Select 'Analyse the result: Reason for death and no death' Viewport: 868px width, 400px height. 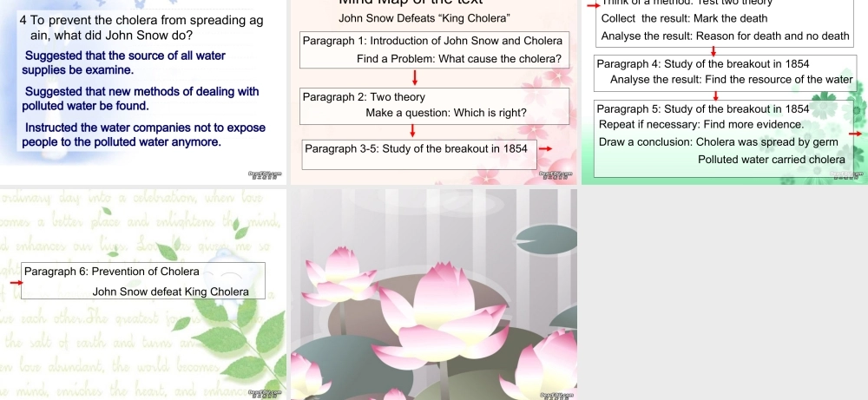point(725,36)
